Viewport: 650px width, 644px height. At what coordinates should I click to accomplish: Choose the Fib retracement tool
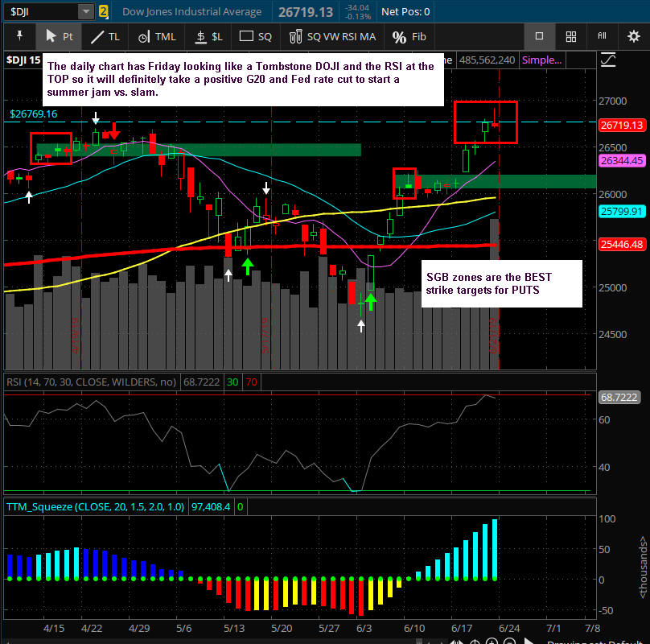(409, 36)
